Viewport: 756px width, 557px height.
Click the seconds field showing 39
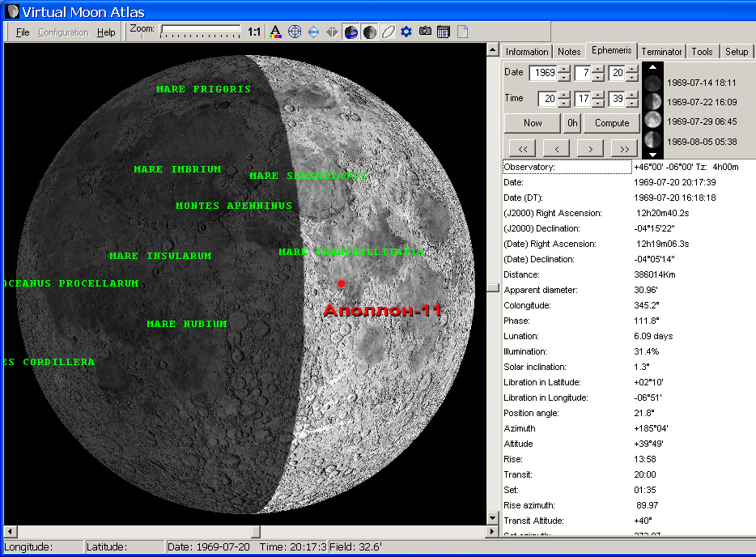click(617, 99)
